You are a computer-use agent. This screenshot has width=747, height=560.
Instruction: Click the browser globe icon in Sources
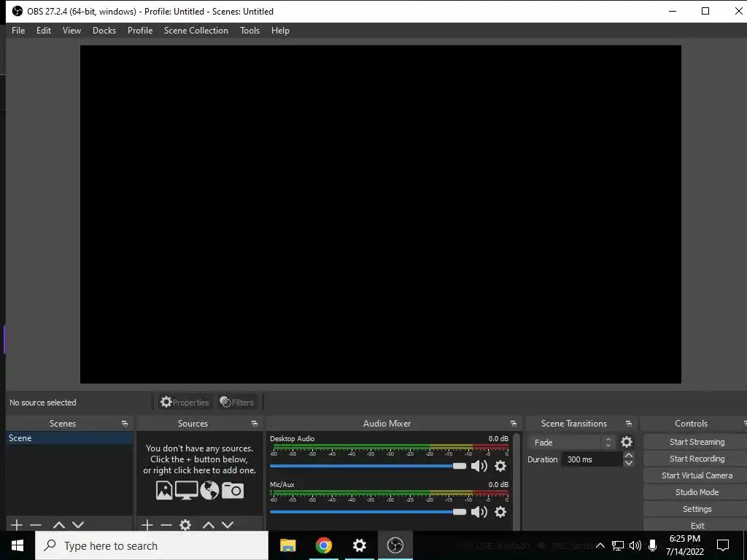click(209, 490)
